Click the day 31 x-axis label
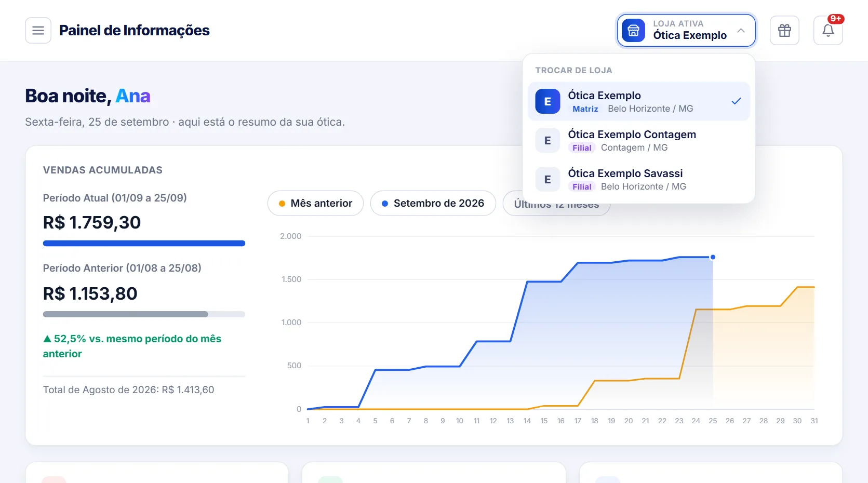This screenshot has height=483, width=868. [x=814, y=421]
